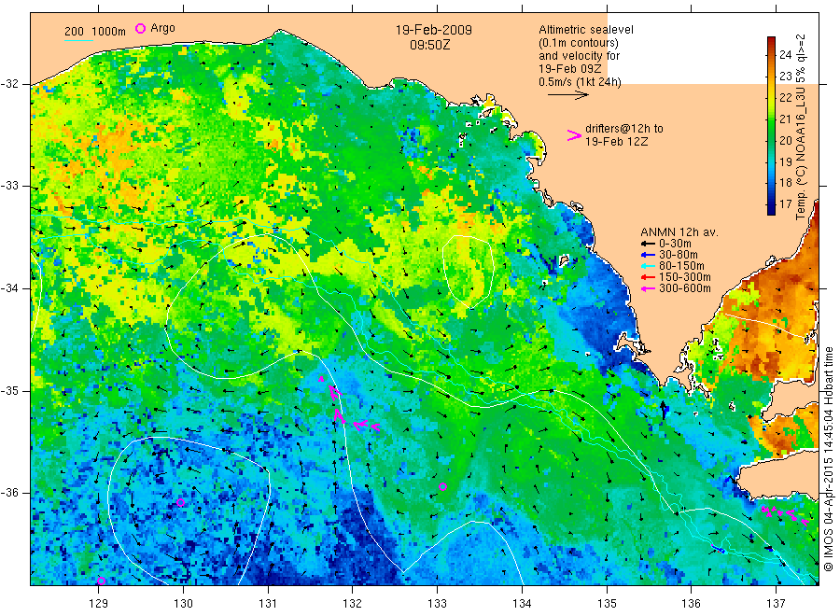Click the black 0-30m ANMN arrow
Image resolution: width=840 pixels, height=616 pixels.
click(649, 244)
